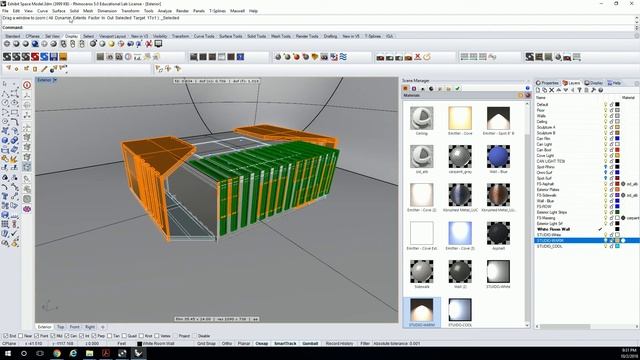Screen dimensions: 640x360
Task: Click the Delete layer X icon
Action: pyautogui.click(x=551, y=90)
